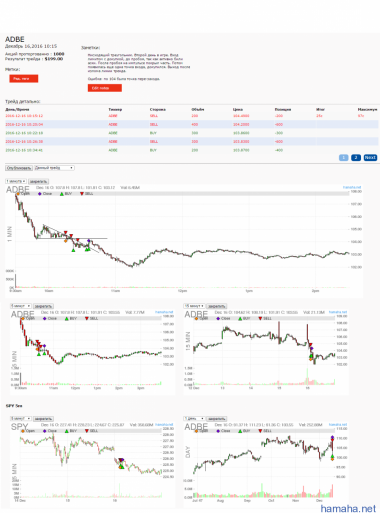Select page 1 of trade details
The height and width of the screenshot is (513, 380).
tap(343, 158)
